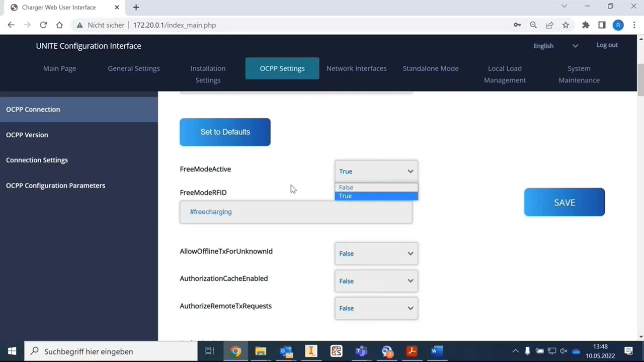Click the FreeModeRFID #freecharging input field
Viewport: 644px width, 362px height.
click(x=296, y=212)
